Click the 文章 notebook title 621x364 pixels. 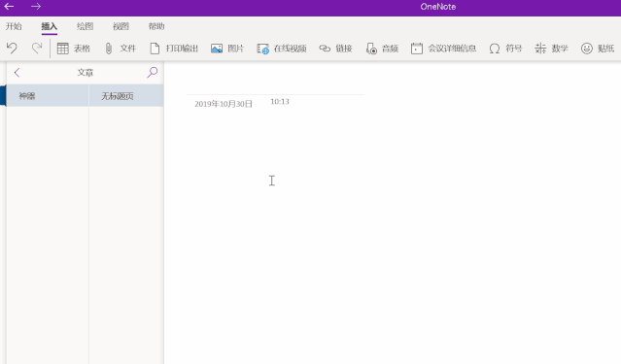(86, 73)
